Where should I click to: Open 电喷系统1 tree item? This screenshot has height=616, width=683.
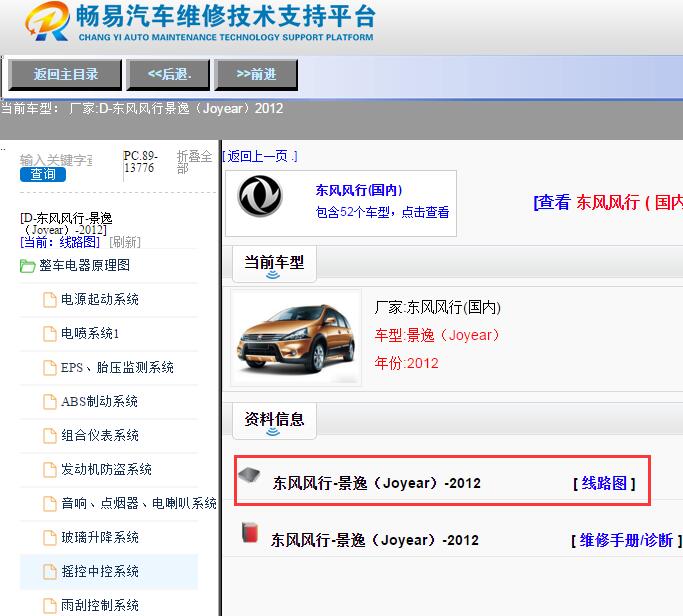click(90, 334)
